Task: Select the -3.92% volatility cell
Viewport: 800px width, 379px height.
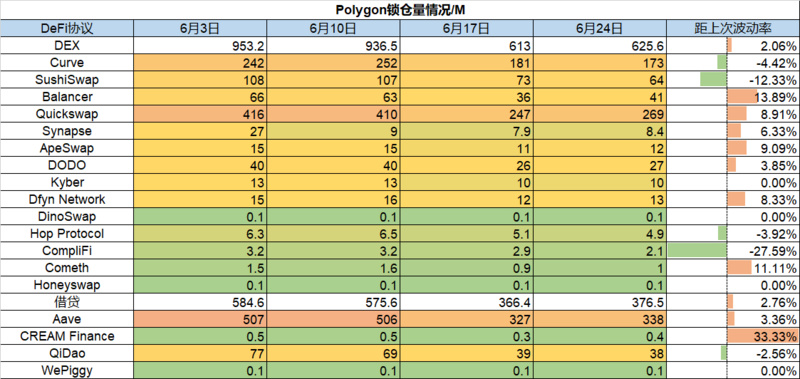Action: tap(734, 234)
